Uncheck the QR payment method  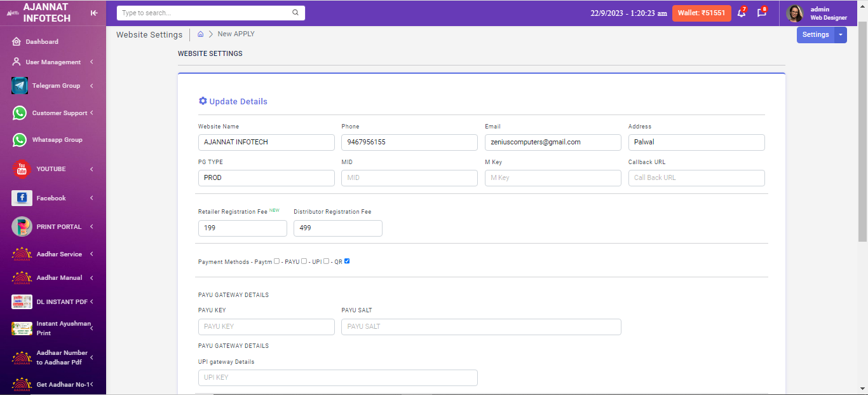point(347,261)
